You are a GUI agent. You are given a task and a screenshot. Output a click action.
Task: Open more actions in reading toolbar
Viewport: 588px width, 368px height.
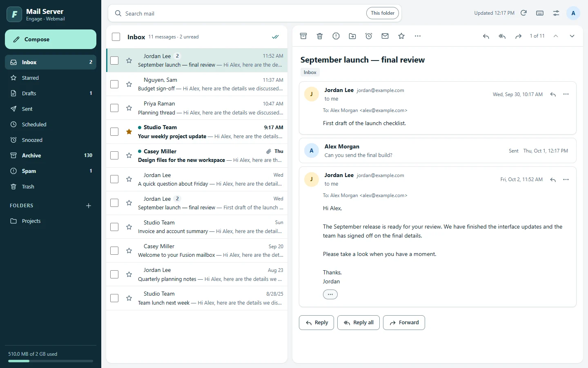[x=418, y=36]
